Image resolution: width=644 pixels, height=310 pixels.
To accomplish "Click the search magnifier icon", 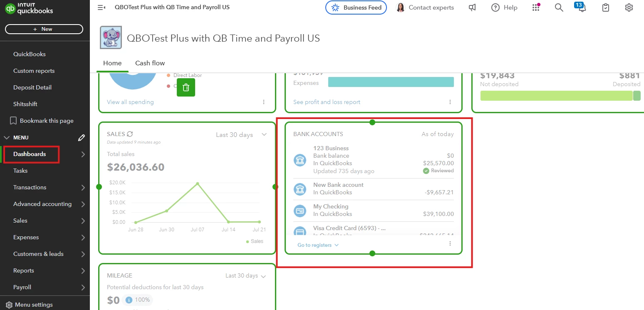I will pyautogui.click(x=559, y=7).
